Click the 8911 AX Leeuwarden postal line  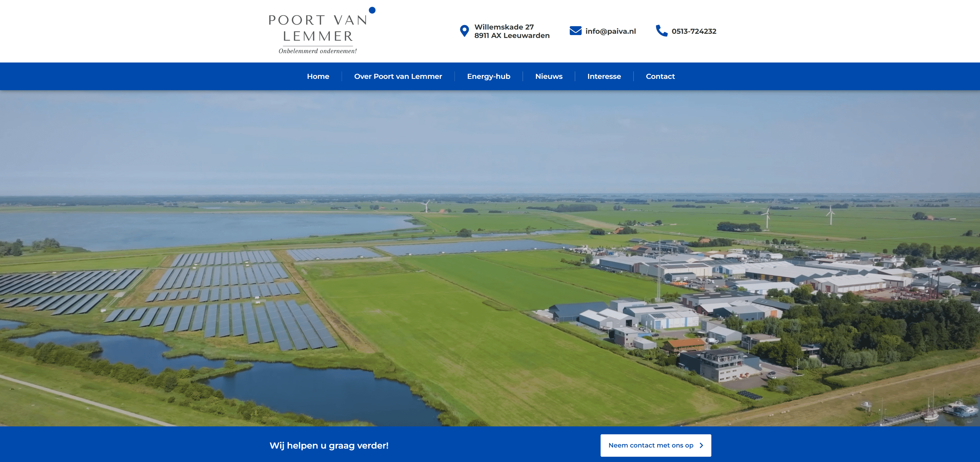pyautogui.click(x=512, y=35)
